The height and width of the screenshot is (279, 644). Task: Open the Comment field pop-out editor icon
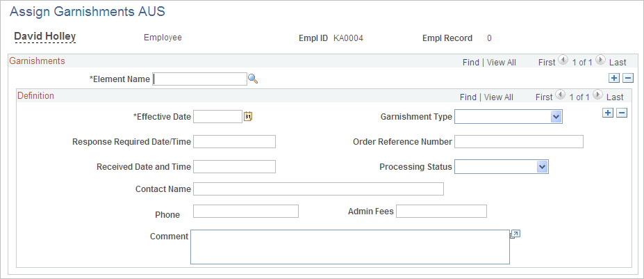[x=515, y=234]
